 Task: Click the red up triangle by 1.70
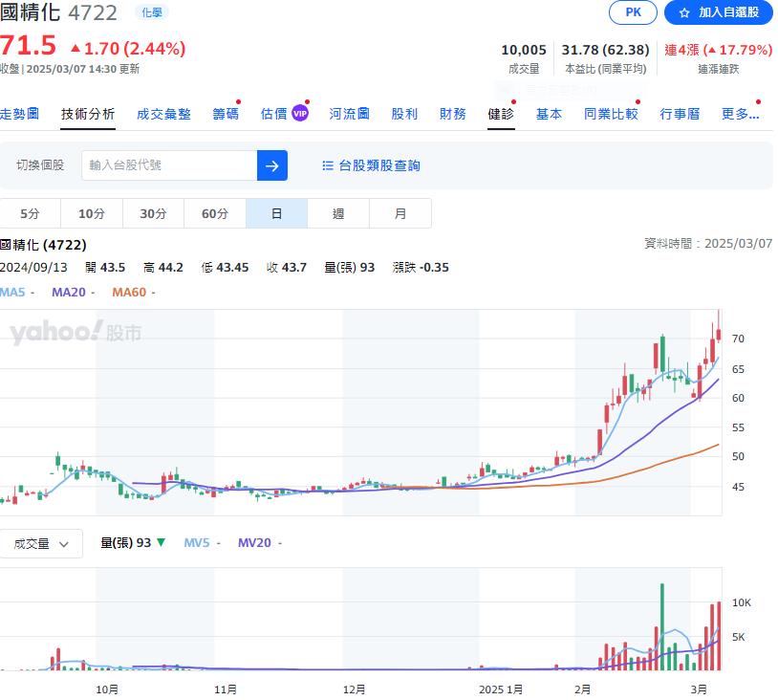76,48
